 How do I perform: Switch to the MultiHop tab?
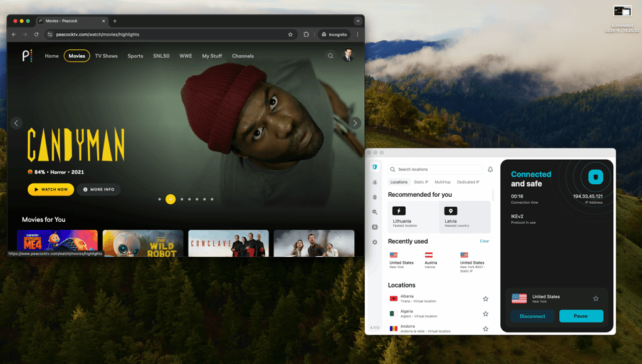[443, 182]
